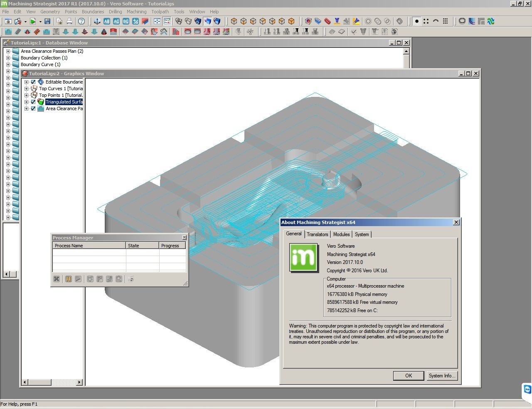This screenshot has width=532, height=409.
Task: Open the Boundaries menu
Action: pyautogui.click(x=93, y=12)
